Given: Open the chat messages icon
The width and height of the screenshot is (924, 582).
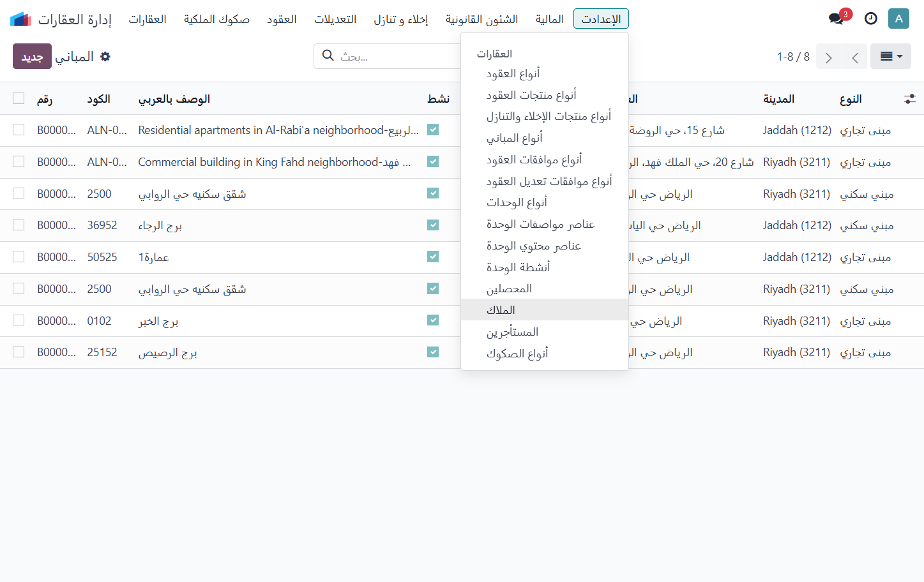Looking at the screenshot, I should (x=837, y=19).
